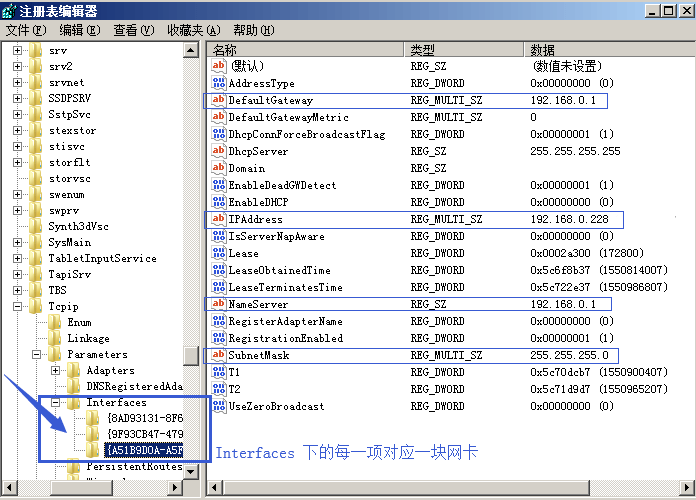Collapse the Tcpip tree node
The width and height of the screenshot is (696, 500).
tap(18, 307)
